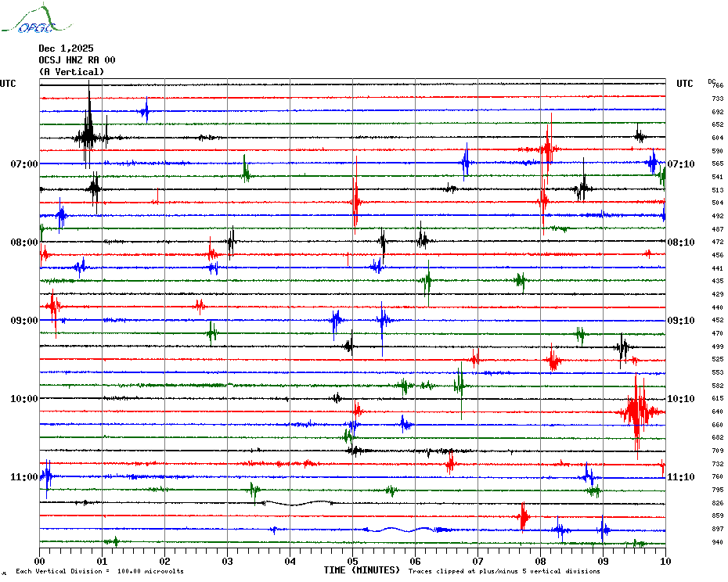This screenshot has height=582, width=728.
Task: Click the 00 minute tick label on bottom axis
Action: click(40, 561)
